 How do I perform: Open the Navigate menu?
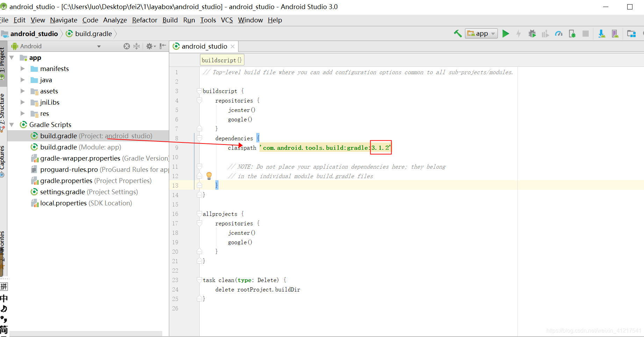click(64, 20)
